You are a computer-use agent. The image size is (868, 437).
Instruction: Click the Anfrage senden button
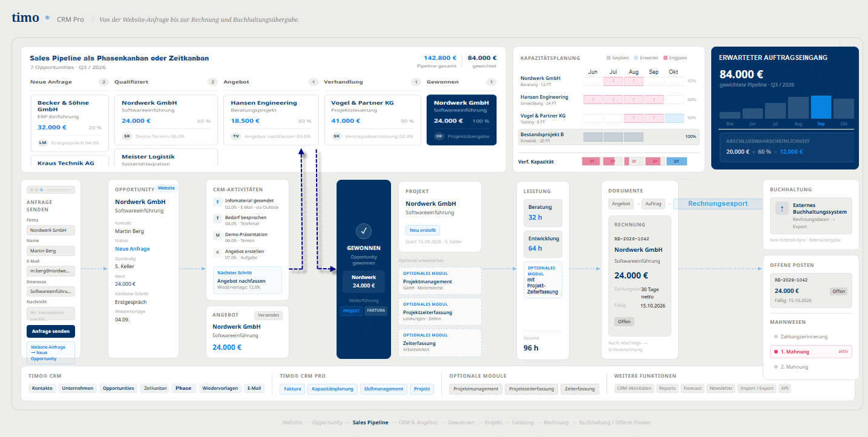coord(51,331)
